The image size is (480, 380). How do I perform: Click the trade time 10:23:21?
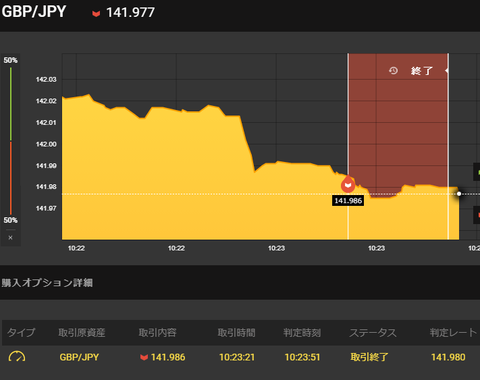(237, 357)
